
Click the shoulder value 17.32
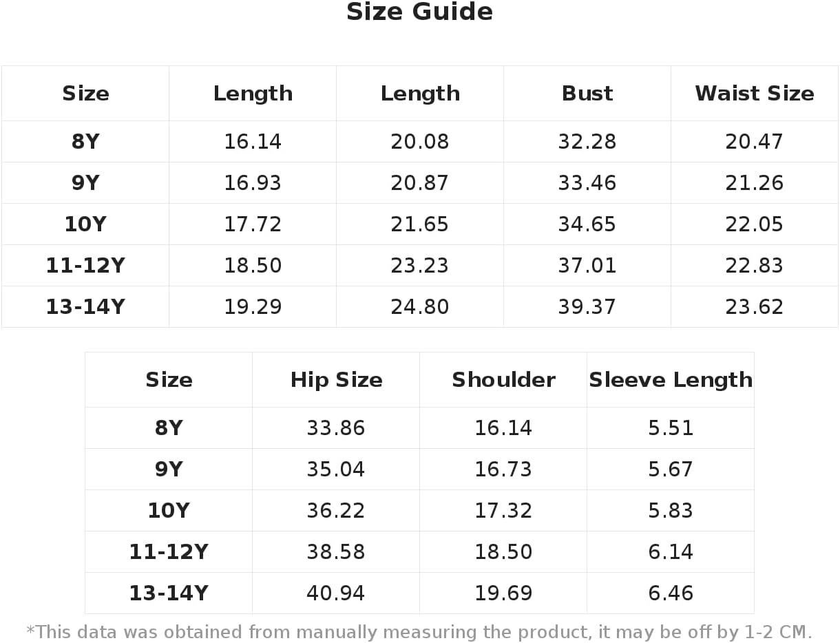pos(503,511)
